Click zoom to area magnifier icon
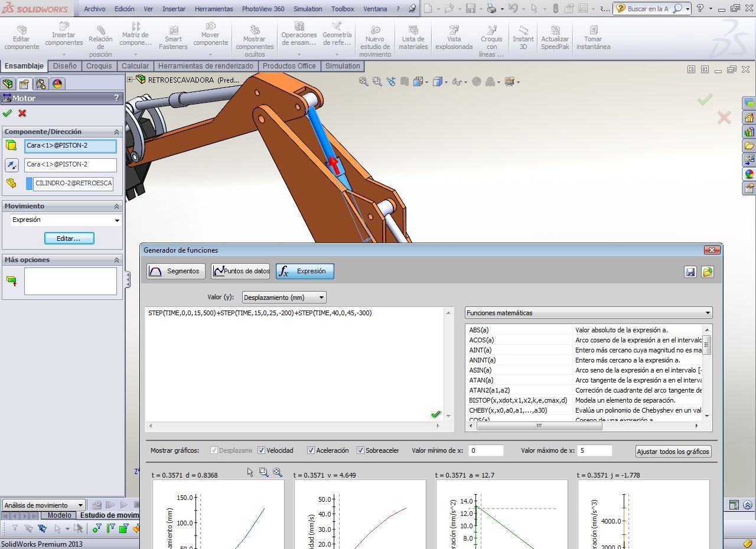 tap(377, 81)
